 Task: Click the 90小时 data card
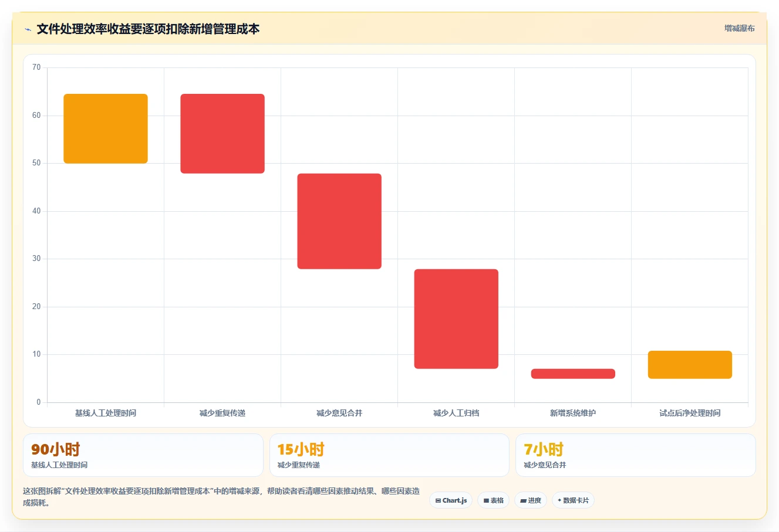pos(143,455)
